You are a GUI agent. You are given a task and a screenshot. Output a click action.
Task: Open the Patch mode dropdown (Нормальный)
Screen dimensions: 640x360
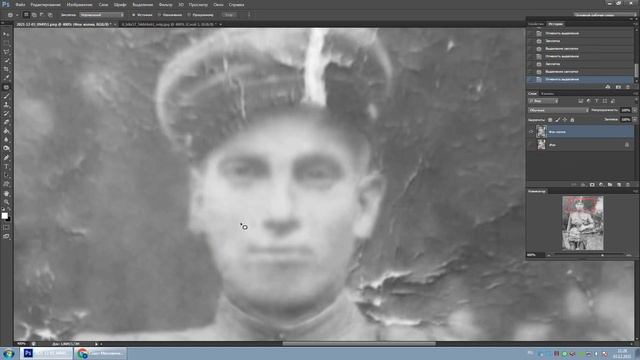pyautogui.click(x=102, y=15)
